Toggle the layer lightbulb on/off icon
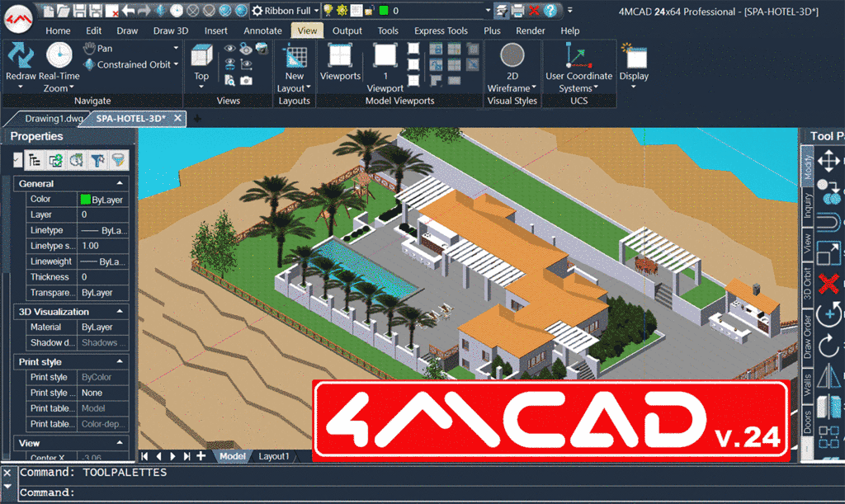This screenshot has height=504, width=845. coord(327,10)
